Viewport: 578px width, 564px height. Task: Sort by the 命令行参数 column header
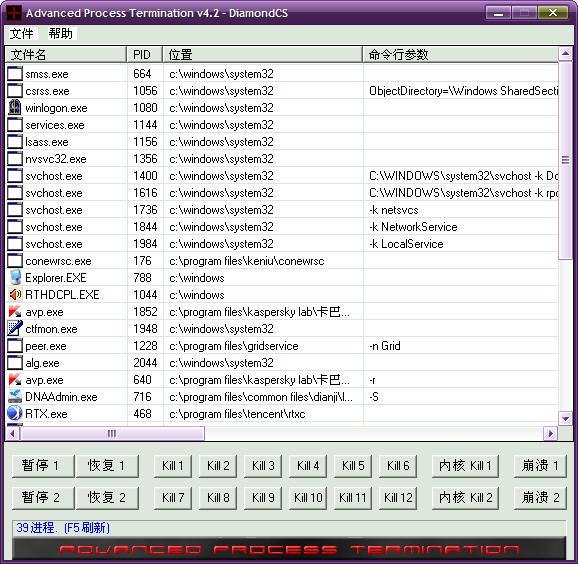[460, 55]
